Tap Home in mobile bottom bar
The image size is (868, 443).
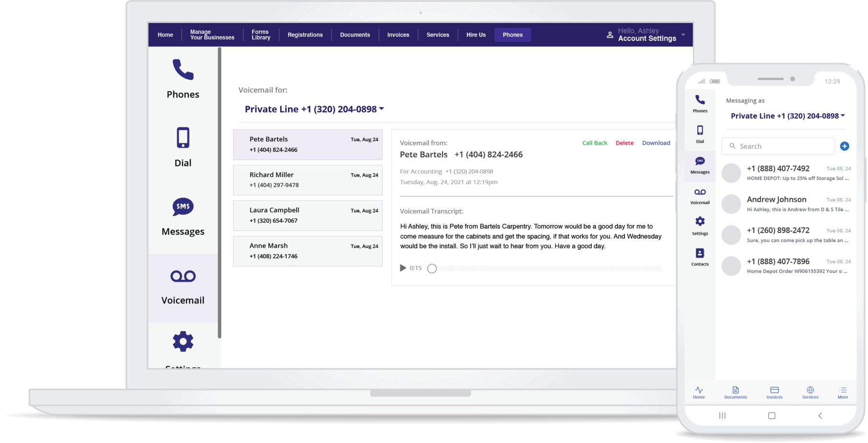(x=699, y=393)
